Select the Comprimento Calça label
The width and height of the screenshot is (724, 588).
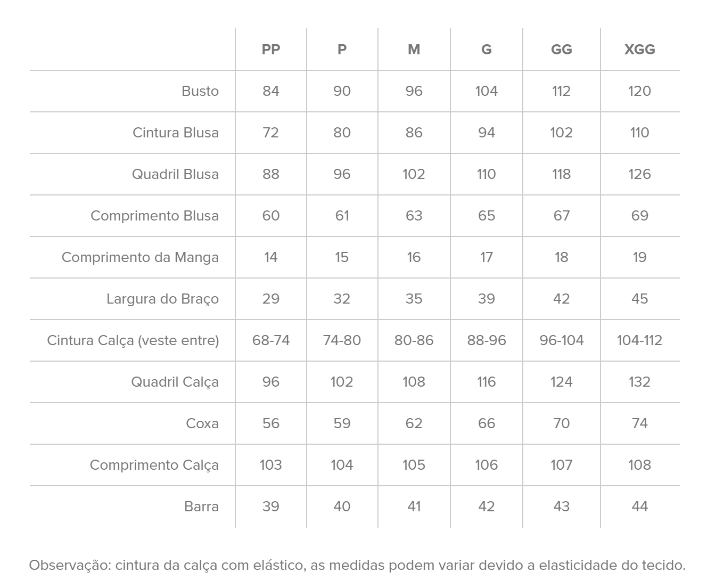(x=154, y=465)
